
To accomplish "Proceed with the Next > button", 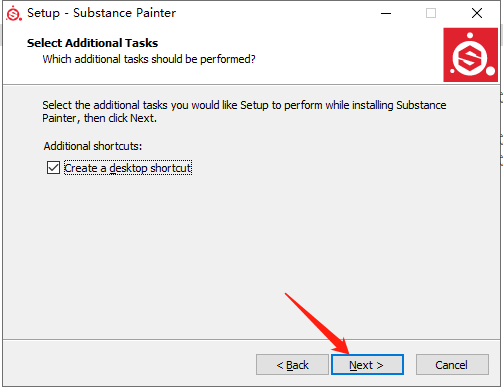I will tap(367, 365).
